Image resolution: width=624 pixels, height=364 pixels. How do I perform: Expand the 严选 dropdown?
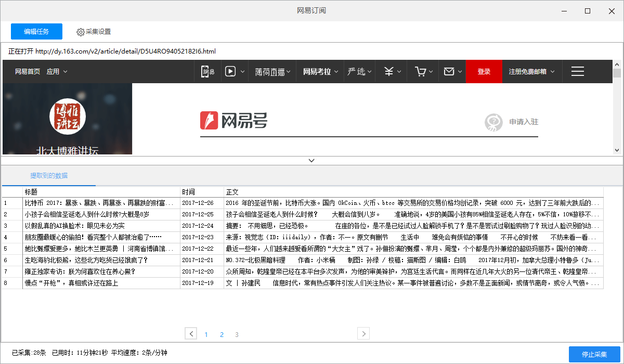tap(360, 72)
